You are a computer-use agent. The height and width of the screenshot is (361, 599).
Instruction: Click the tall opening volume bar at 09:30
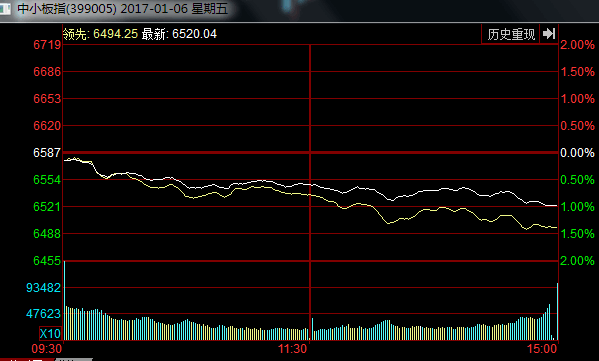64,300
